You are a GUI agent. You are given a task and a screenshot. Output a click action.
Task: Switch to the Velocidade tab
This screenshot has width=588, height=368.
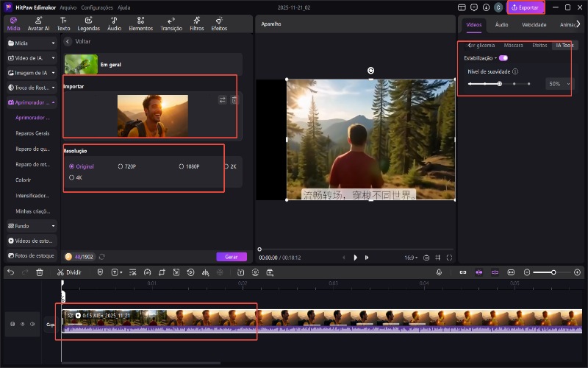(534, 24)
